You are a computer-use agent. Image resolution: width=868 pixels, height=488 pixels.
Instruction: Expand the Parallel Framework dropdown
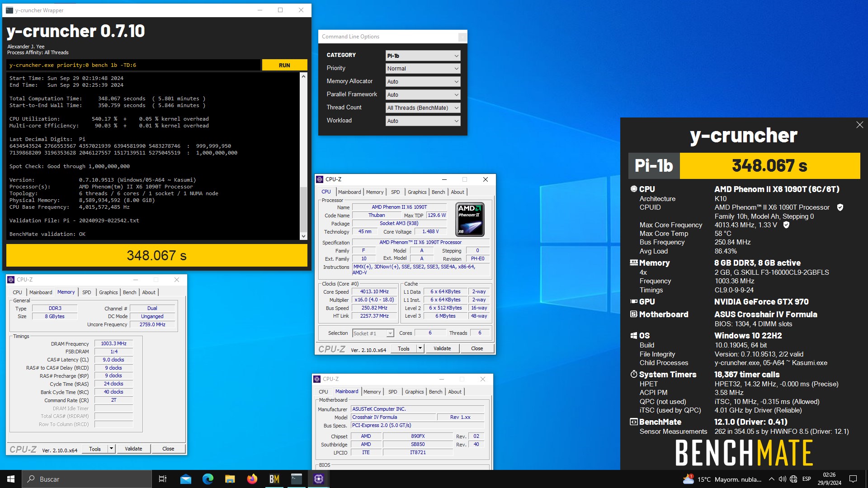pyautogui.click(x=423, y=95)
